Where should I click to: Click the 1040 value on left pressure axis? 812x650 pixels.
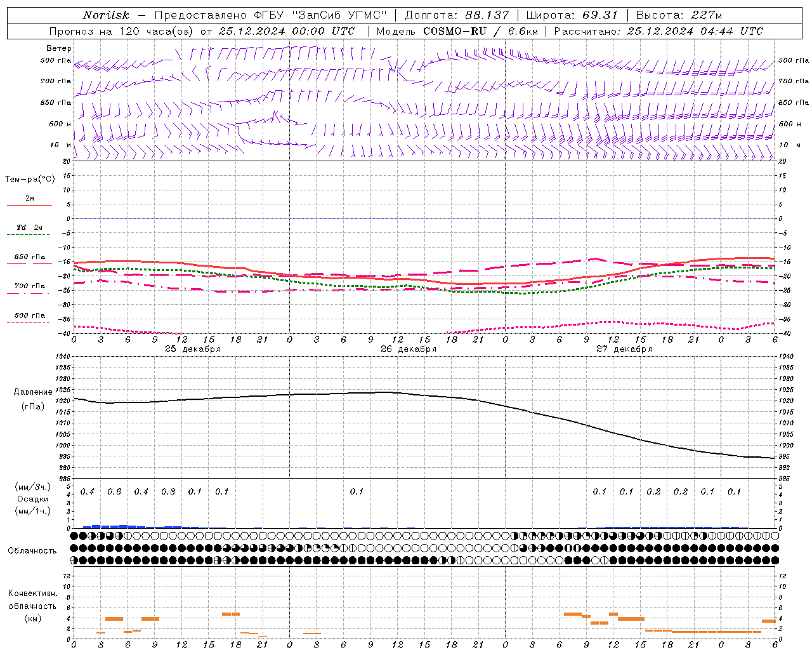point(63,357)
